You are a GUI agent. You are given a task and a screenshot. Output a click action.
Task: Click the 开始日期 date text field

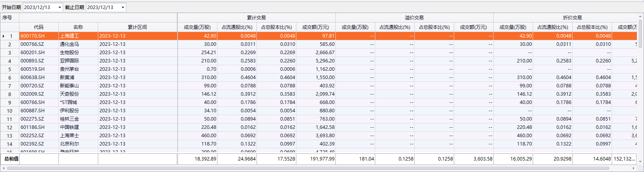[40, 8]
